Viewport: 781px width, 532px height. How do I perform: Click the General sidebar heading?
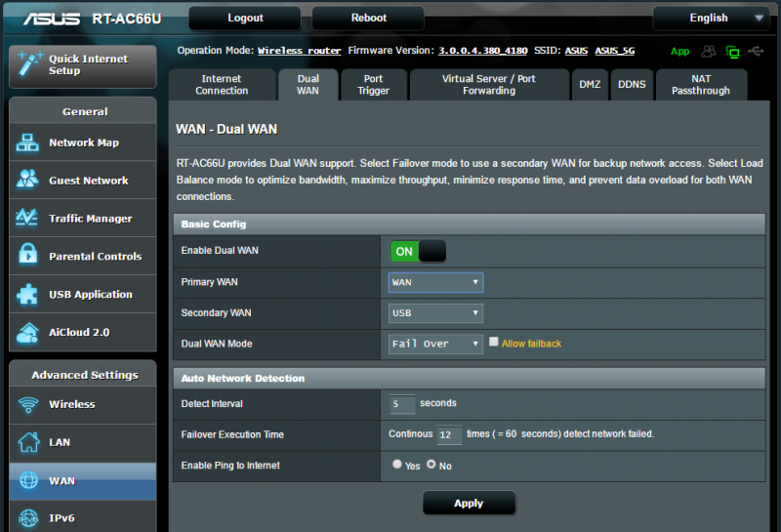coord(85,111)
